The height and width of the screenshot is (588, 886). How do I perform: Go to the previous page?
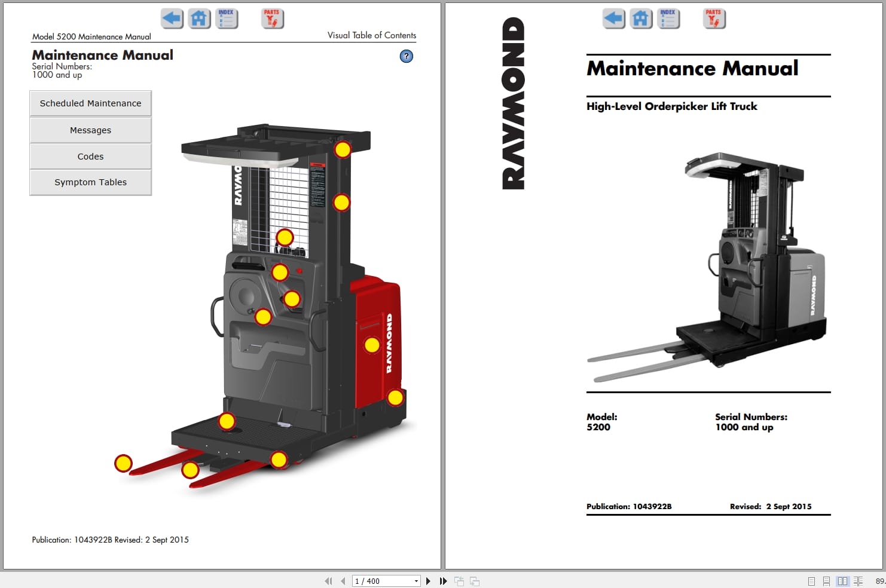(343, 581)
